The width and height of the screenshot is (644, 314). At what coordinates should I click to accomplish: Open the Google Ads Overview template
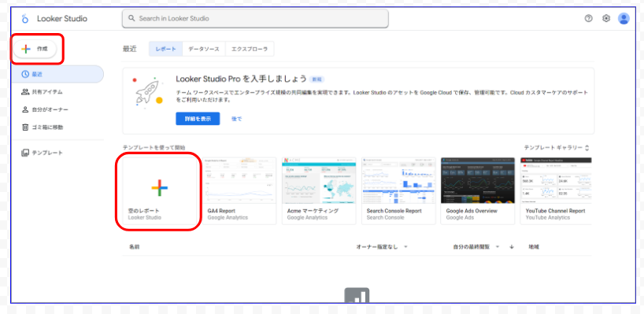(x=478, y=190)
